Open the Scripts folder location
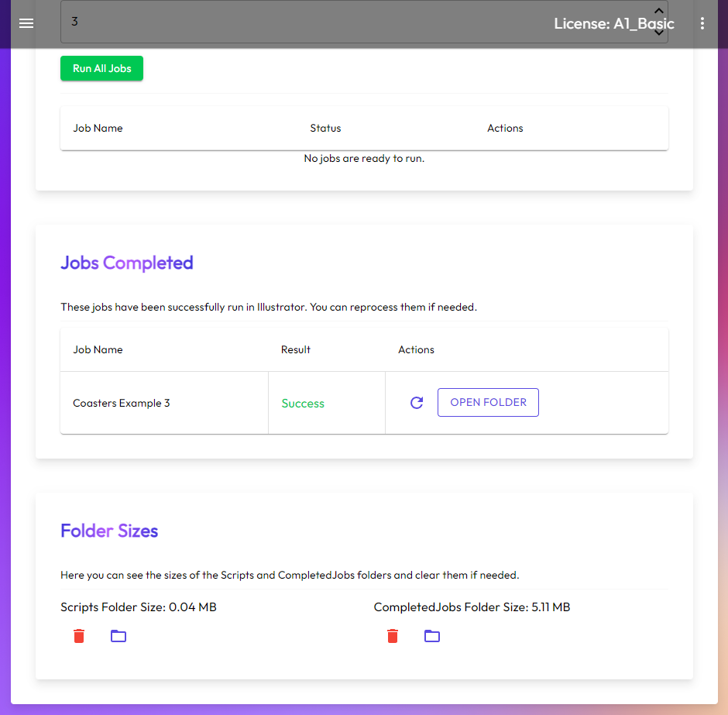The image size is (728, 715). (118, 636)
